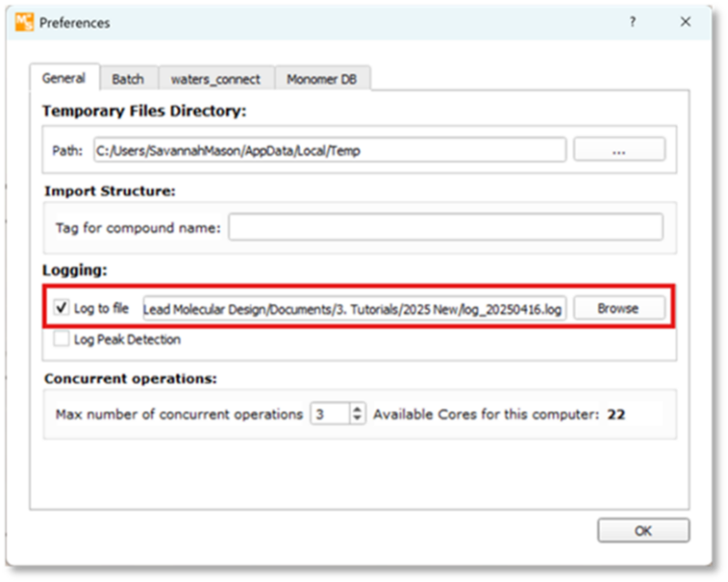
Task: Switch to the General tab
Action: pos(64,79)
